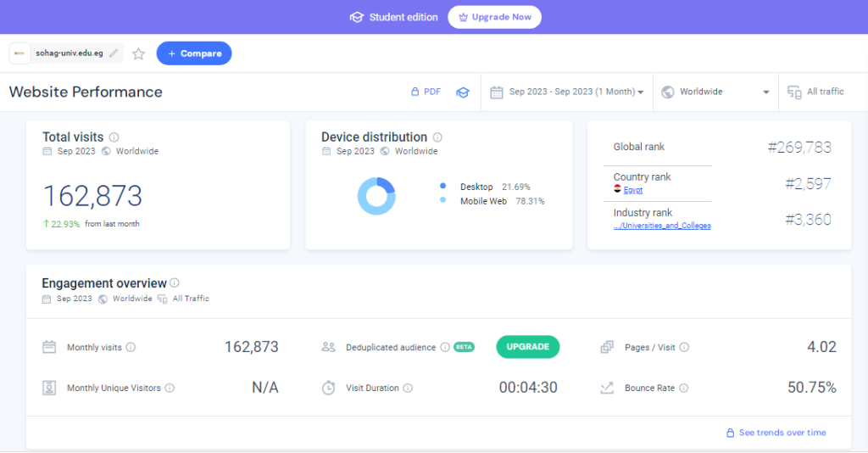
Task: Open the date range dropdown Sep 2023
Action: (566, 92)
